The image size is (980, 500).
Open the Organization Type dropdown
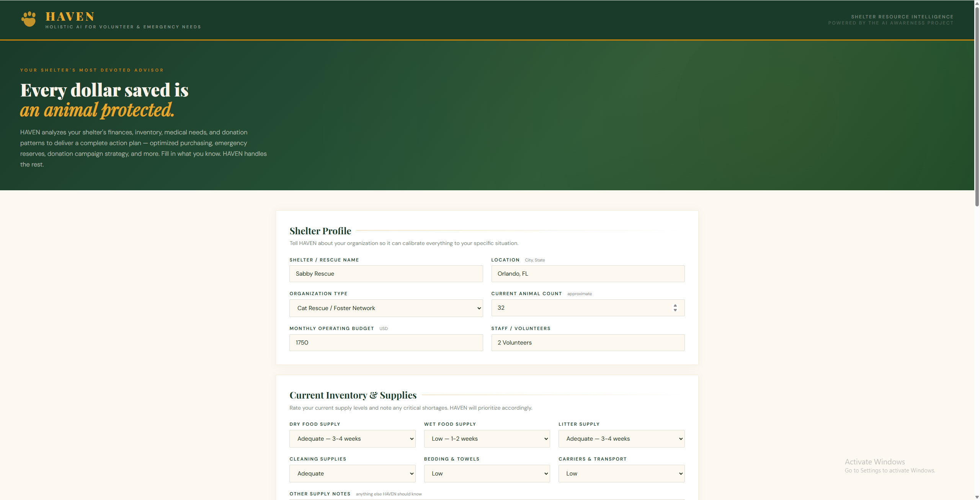[385, 308]
